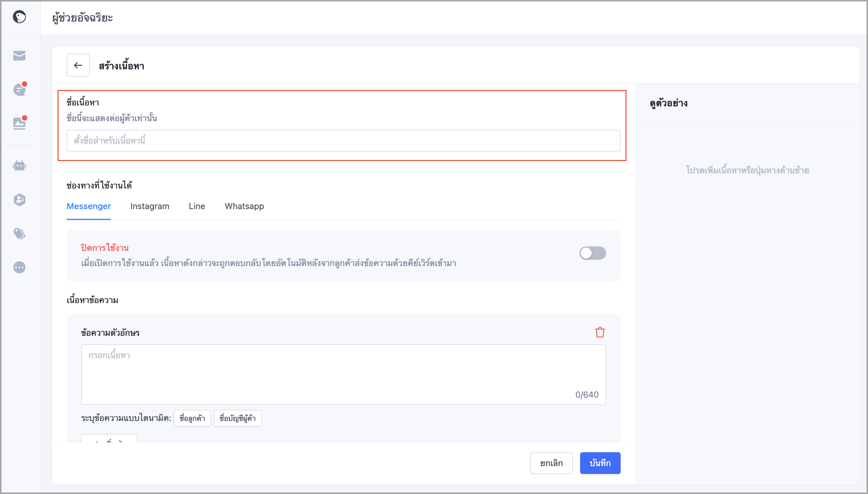Viewport: 868px width, 494px height.
Task: Open the customer profile hexagon icon
Action: 19,199
